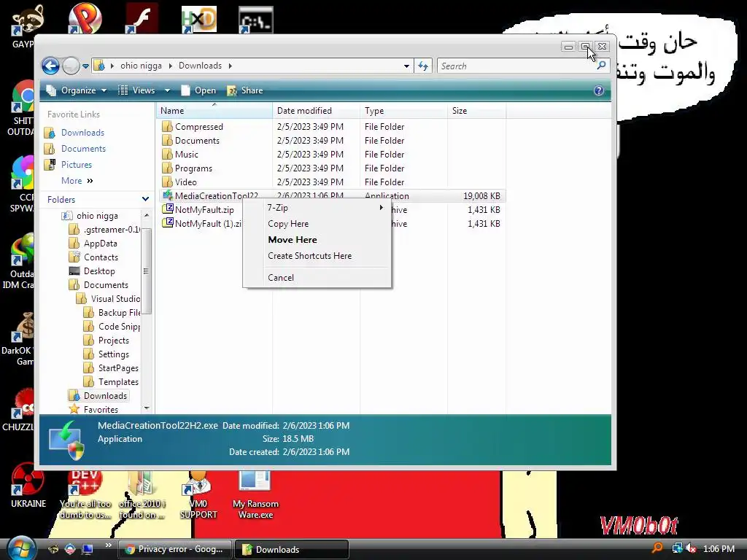This screenshot has height=560, width=747.
Task: Click the Search box in Explorer
Action: pos(516,66)
